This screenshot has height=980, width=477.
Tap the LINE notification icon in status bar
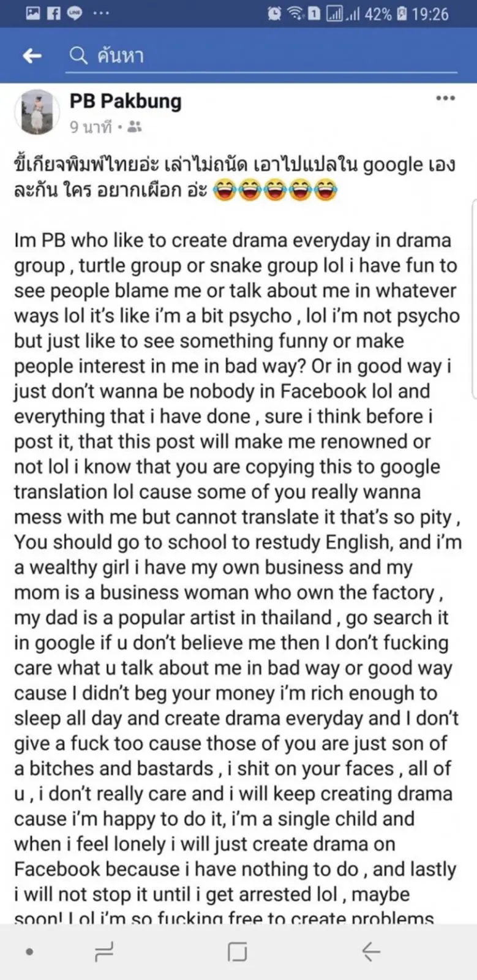point(74,13)
